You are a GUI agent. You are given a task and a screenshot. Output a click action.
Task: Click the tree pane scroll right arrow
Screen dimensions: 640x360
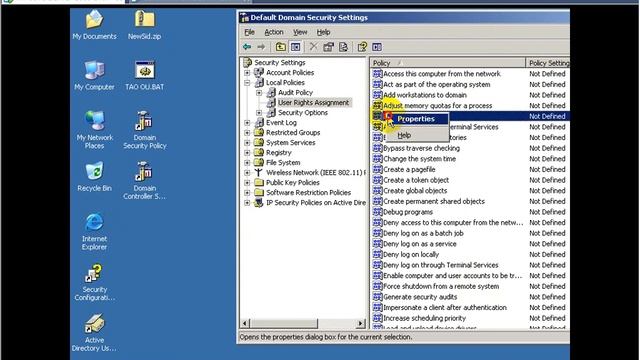(x=360, y=324)
